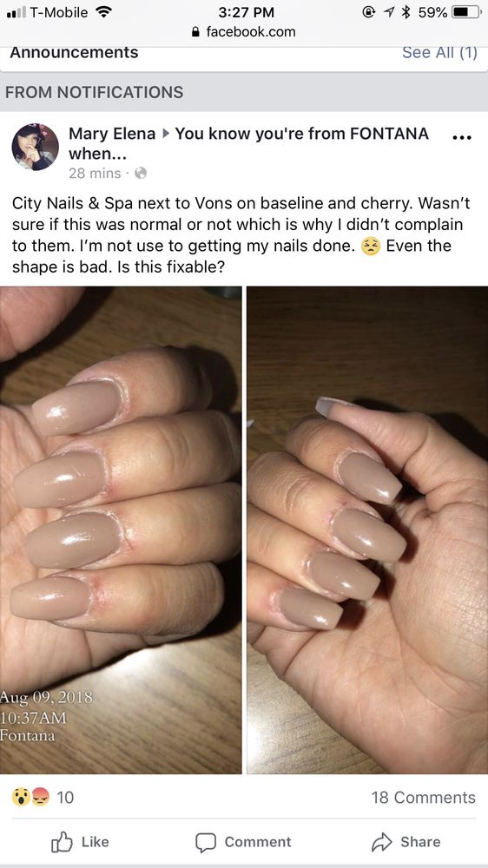
Task: Tap the 28 mins post timestamp
Action: point(95,174)
